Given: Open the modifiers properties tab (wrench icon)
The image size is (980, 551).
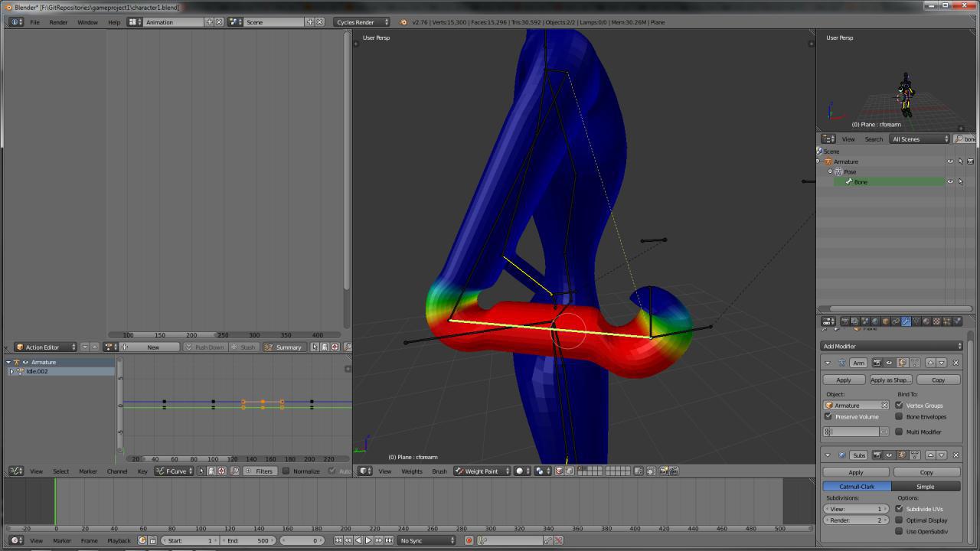Looking at the screenshot, I should coord(906,321).
